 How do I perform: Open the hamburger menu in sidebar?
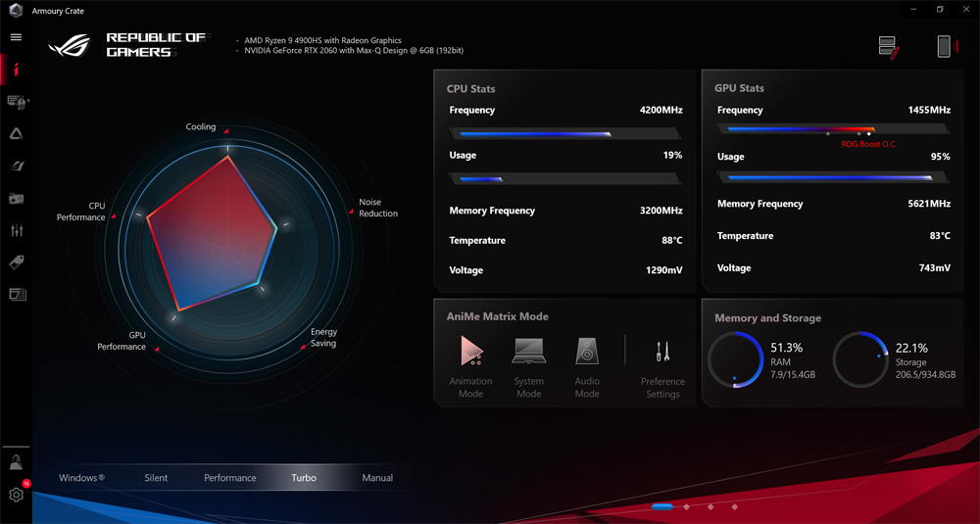[17, 37]
